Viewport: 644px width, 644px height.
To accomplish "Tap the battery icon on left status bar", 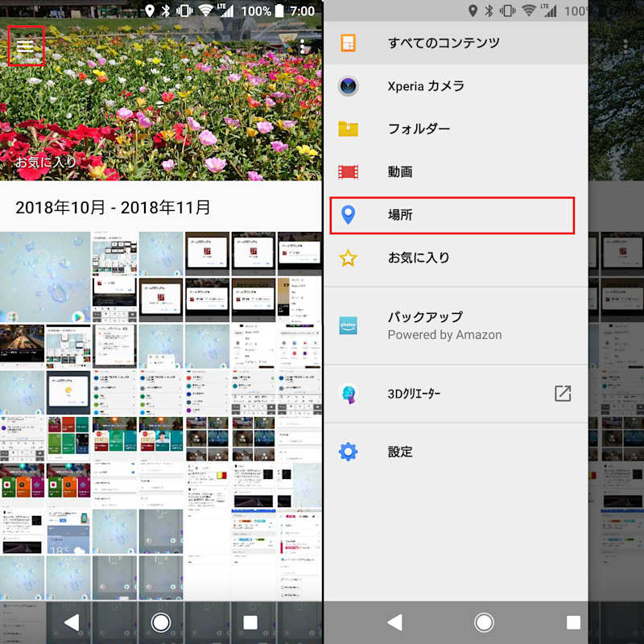I will point(279,10).
